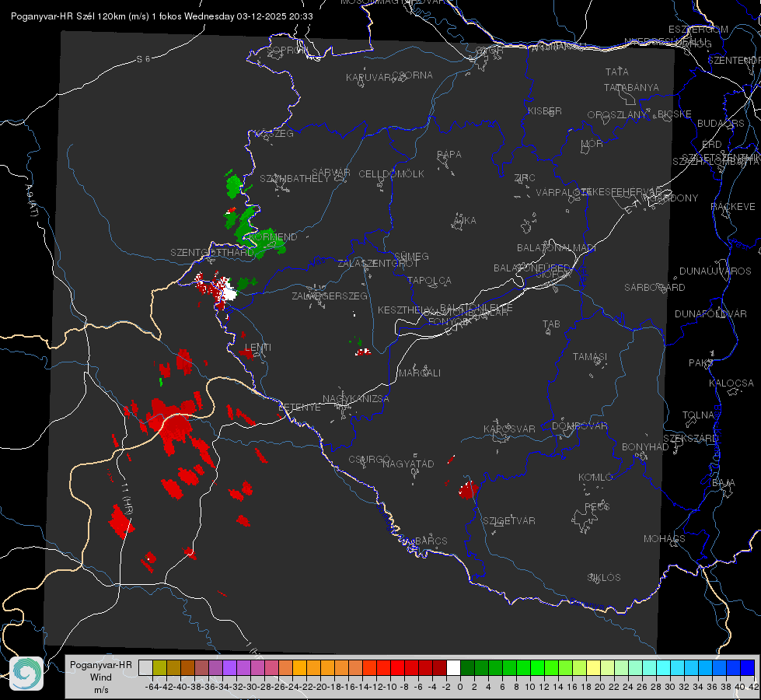Click the olive swatch labeled -64
This screenshot has height=700, width=761.
tap(159, 668)
